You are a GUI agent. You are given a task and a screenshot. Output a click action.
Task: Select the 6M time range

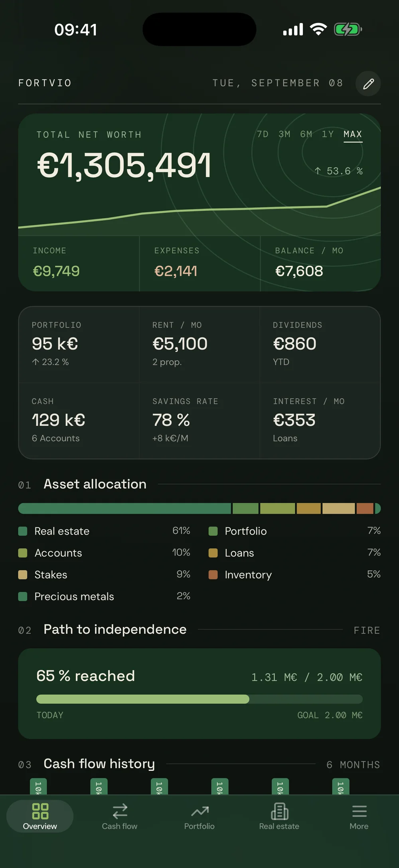306,134
